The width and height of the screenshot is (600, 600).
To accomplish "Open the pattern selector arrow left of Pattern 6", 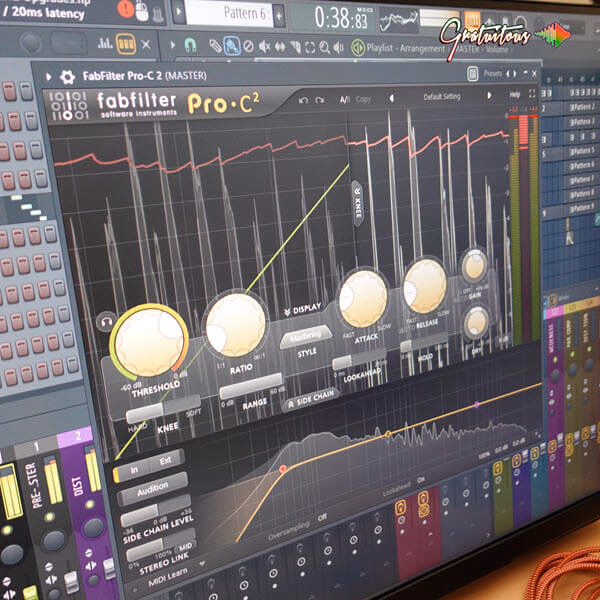I will coord(178,12).
